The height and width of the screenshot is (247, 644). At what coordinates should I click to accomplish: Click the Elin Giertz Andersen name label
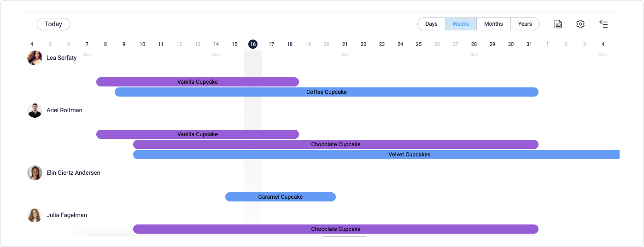pyautogui.click(x=73, y=173)
